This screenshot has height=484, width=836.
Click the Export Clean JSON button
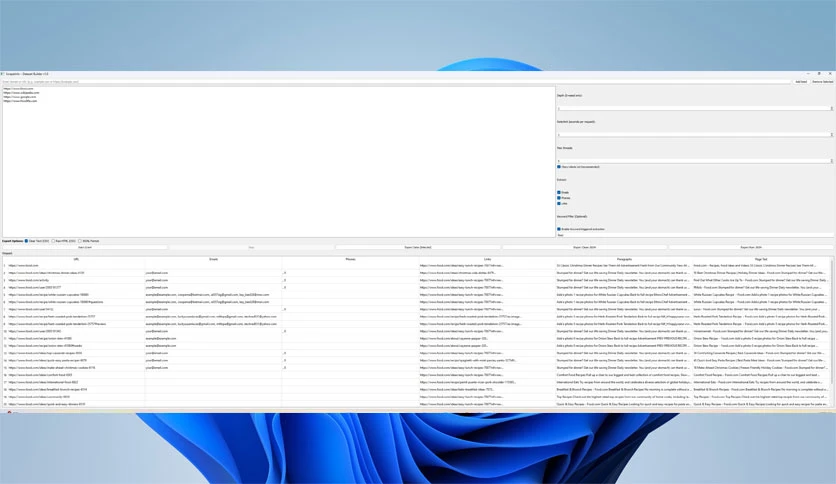tap(585, 247)
